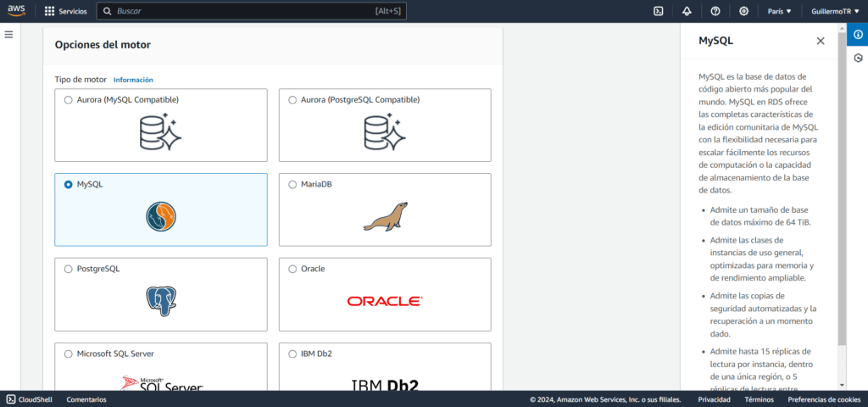
Task: Open the hamburger navigation menu
Action: click(8, 34)
